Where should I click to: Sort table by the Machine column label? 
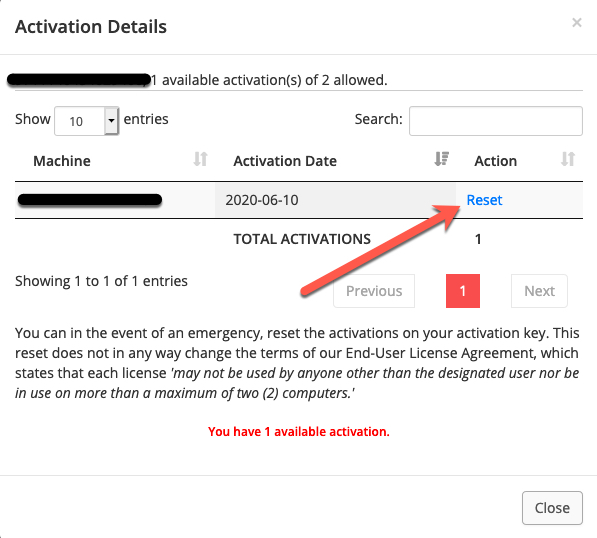tap(62, 161)
